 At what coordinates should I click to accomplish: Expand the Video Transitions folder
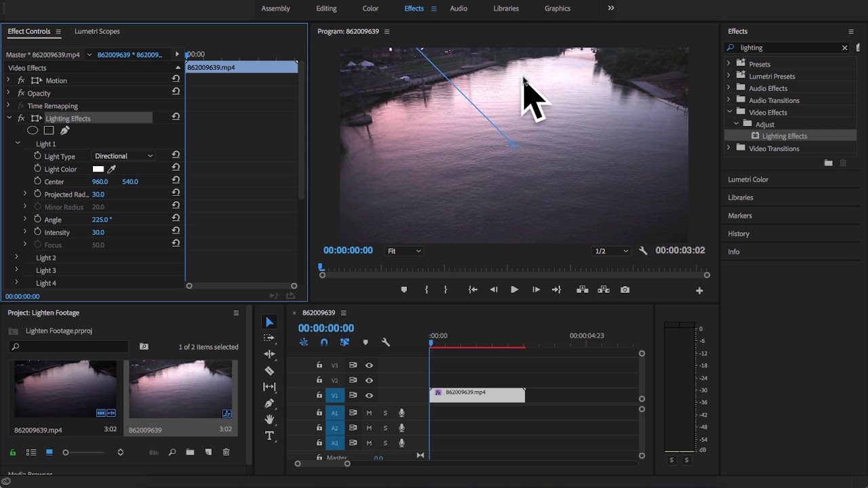pos(729,148)
